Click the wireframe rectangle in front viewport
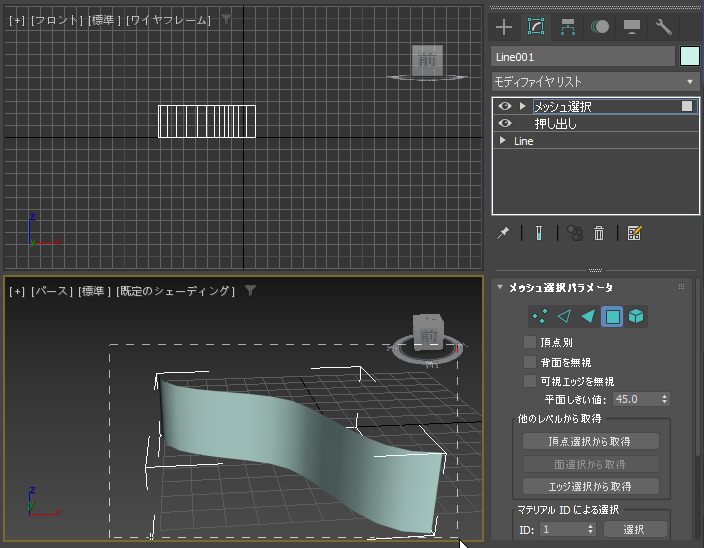 click(207, 121)
